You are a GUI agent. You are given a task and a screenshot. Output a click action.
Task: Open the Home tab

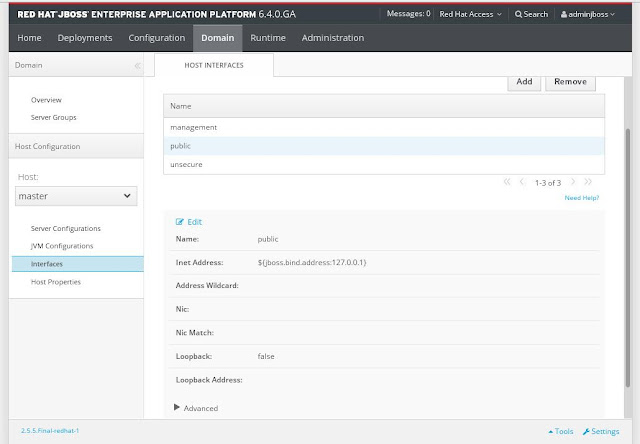coord(29,38)
